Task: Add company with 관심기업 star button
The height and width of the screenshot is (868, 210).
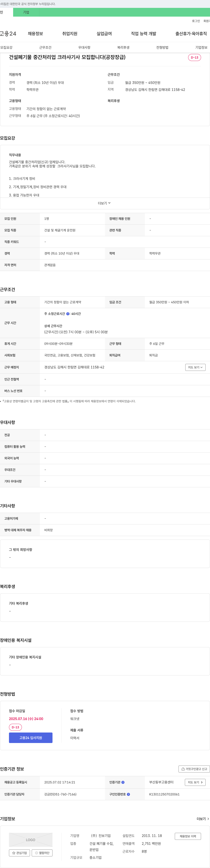Action: [x=19, y=853]
